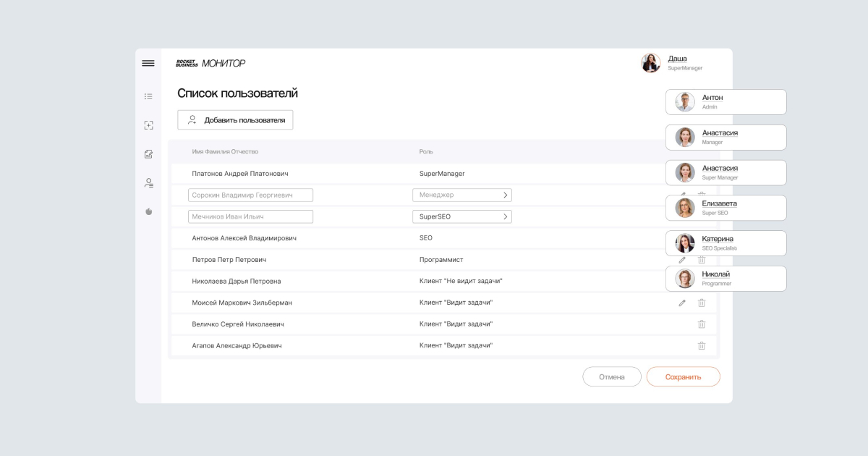Click the Сорокин Владимир Георгиевич name field
The width and height of the screenshot is (868, 456).
(250, 195)
